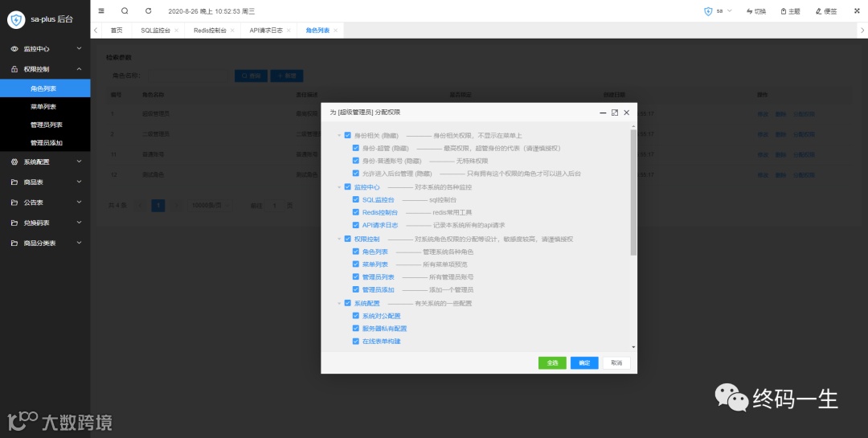The width and height of the screenshot is (868, 438).
Task: Click the eye icon beside 监控中心
Action: tap(14, 49)
